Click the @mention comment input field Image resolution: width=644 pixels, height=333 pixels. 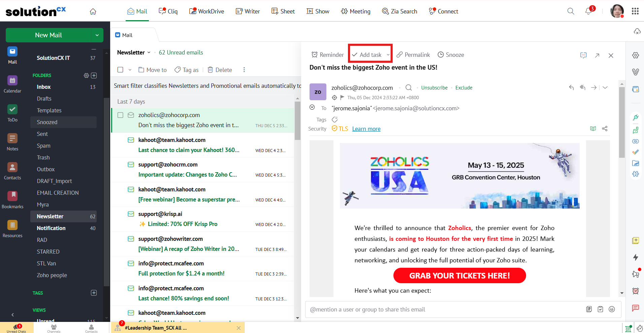click(x=445, y=309)
